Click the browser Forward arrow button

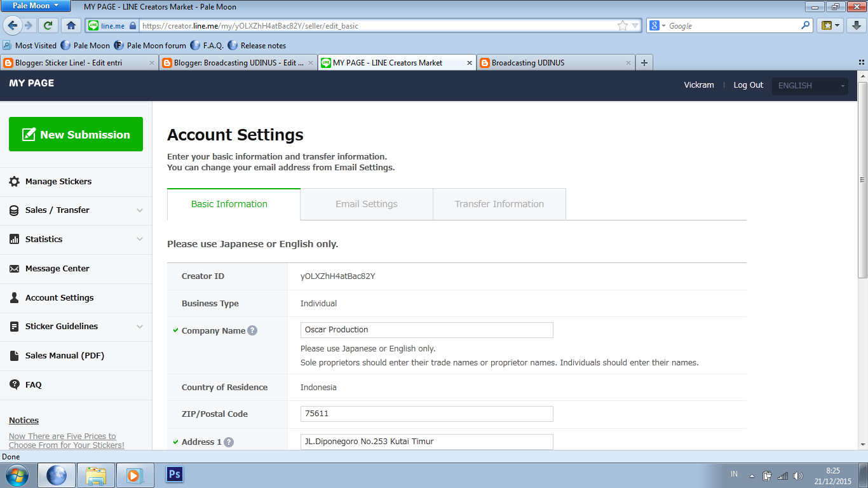pos(28,25)
